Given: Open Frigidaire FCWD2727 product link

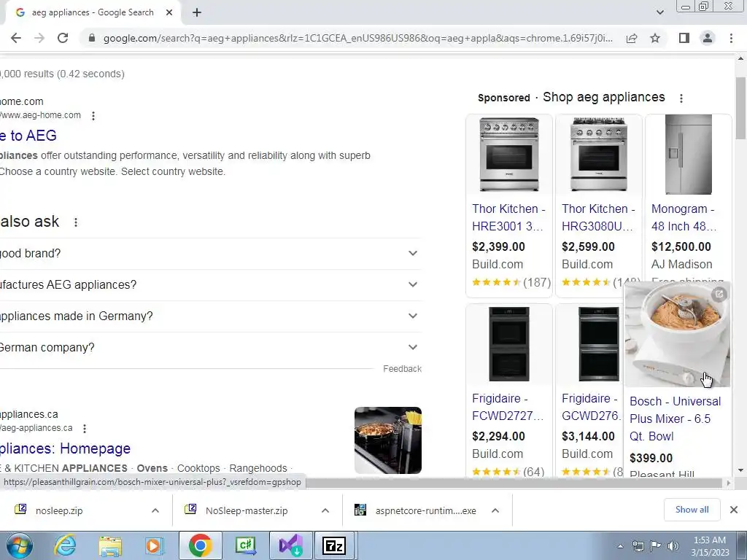Looking at the screenshot, I should coord(508,407).
